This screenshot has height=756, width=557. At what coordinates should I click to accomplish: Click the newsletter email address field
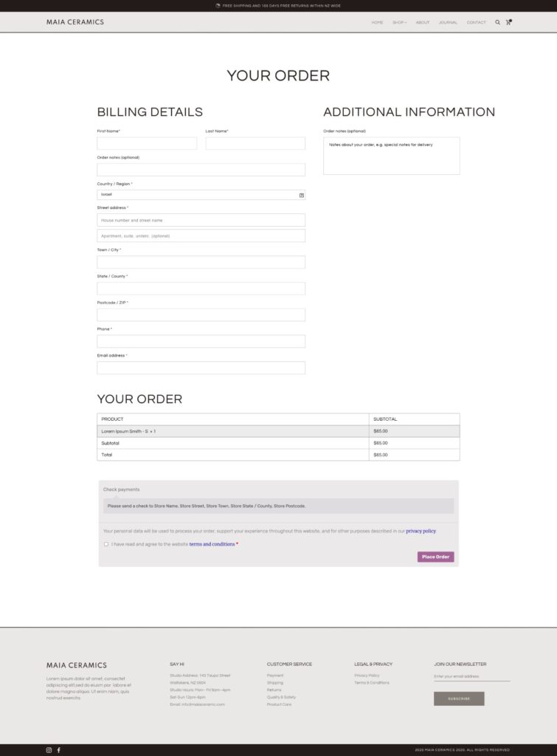[x=471, y=676]
